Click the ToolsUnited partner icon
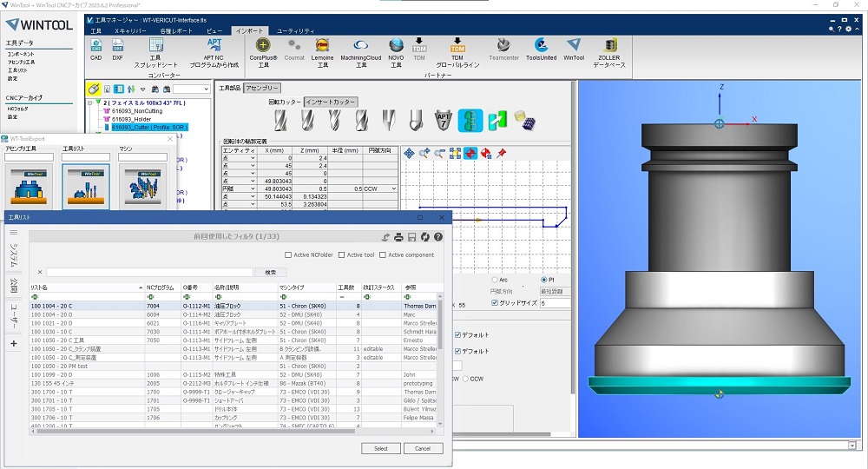This screenshot has width=868, height=469. pyautogui.click(x=541, y=45)
